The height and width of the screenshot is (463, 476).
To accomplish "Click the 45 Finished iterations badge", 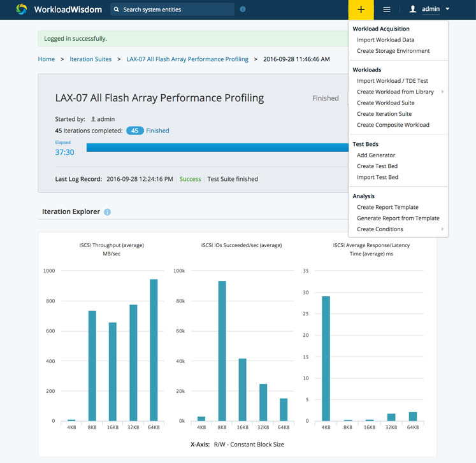I will point(134,131).
